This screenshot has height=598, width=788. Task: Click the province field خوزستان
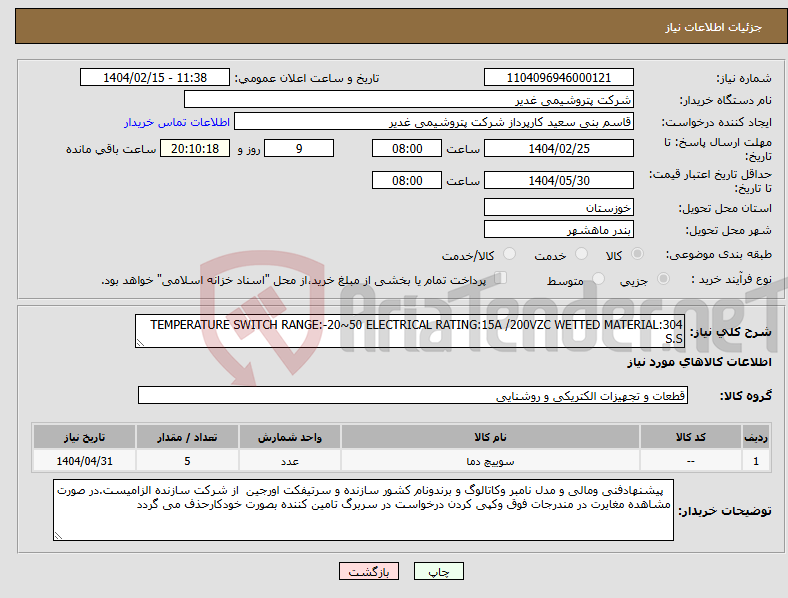click(558, 207)
